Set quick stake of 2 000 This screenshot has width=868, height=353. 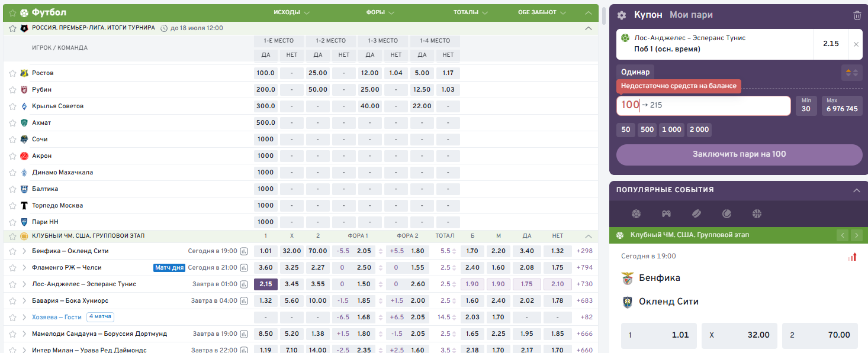(x=699, y=130)
